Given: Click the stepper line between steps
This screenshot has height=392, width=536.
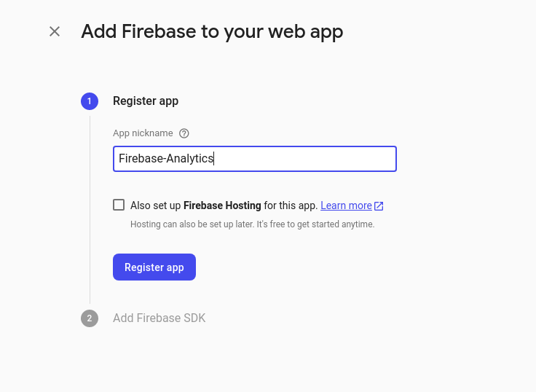Looking at the screenshot, I should (x=90, y=210).
